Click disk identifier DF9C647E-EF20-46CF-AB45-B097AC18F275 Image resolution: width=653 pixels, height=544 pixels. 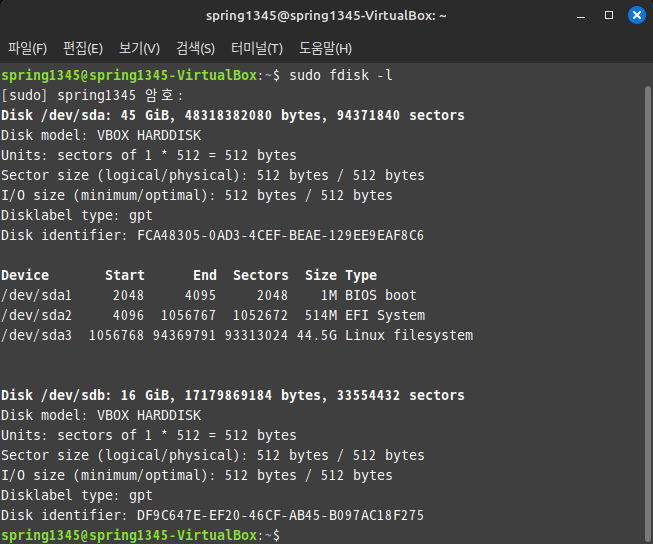point(280,515)
